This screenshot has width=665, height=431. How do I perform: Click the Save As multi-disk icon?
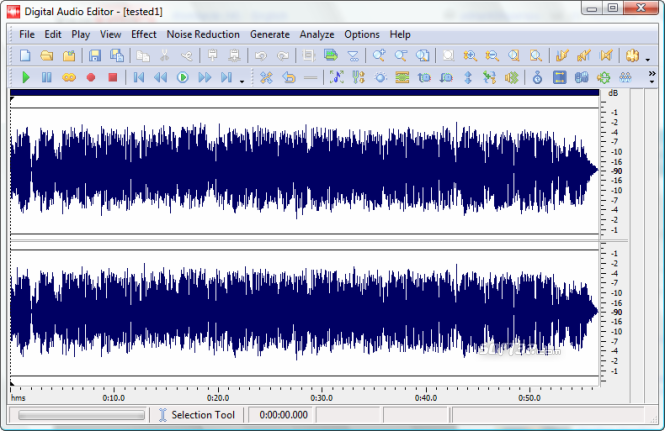tap(117, 56)
